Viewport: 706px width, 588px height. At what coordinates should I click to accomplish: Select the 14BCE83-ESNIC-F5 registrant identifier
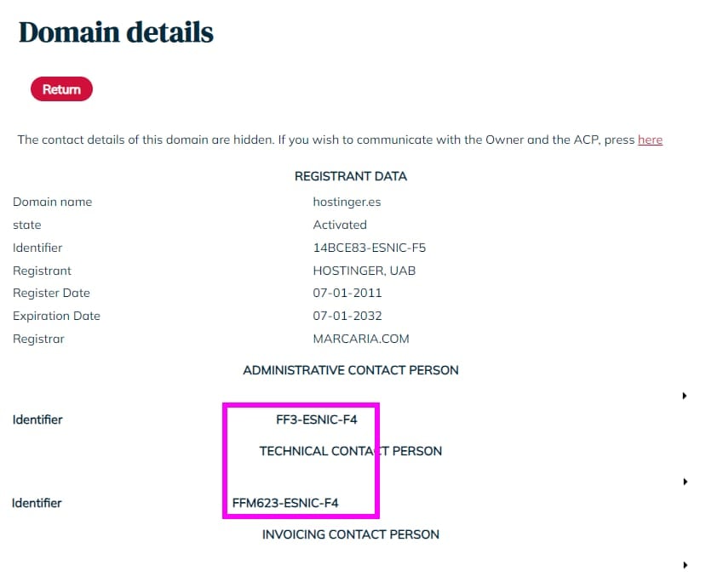tap(370, 248)
